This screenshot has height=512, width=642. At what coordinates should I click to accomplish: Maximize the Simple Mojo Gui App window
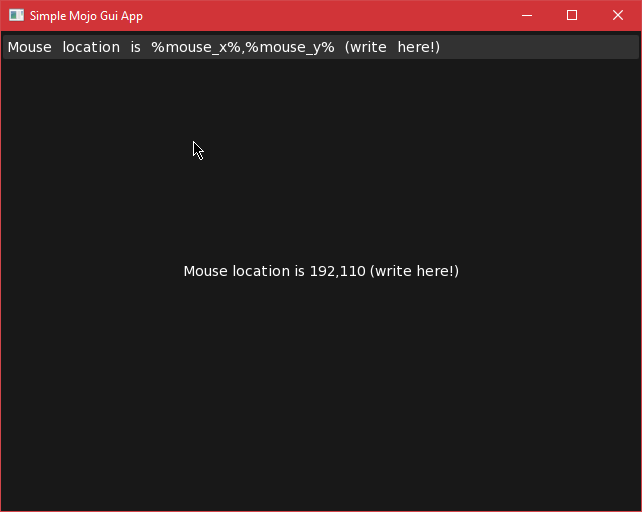[572, 16]
